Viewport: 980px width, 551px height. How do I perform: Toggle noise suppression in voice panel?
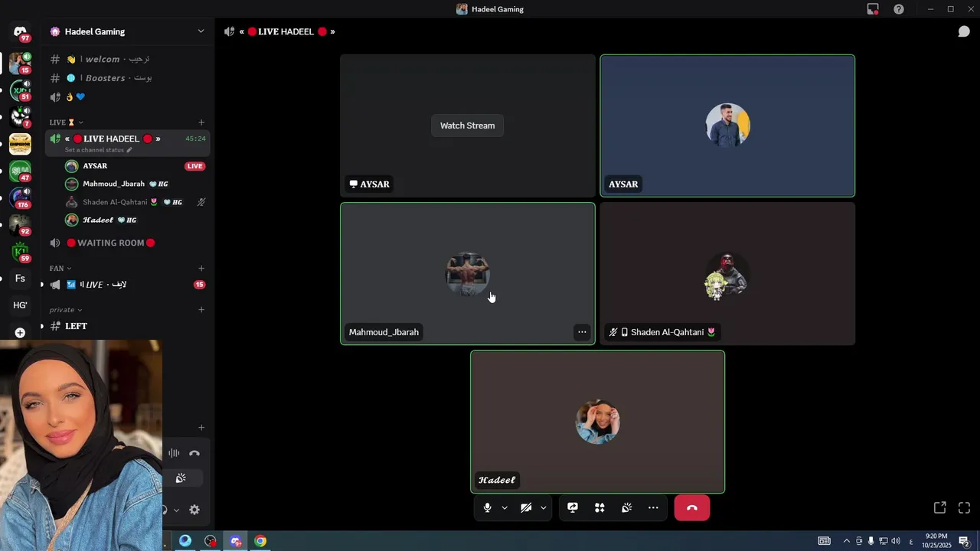pyautogui.click(x=174, y=453)
